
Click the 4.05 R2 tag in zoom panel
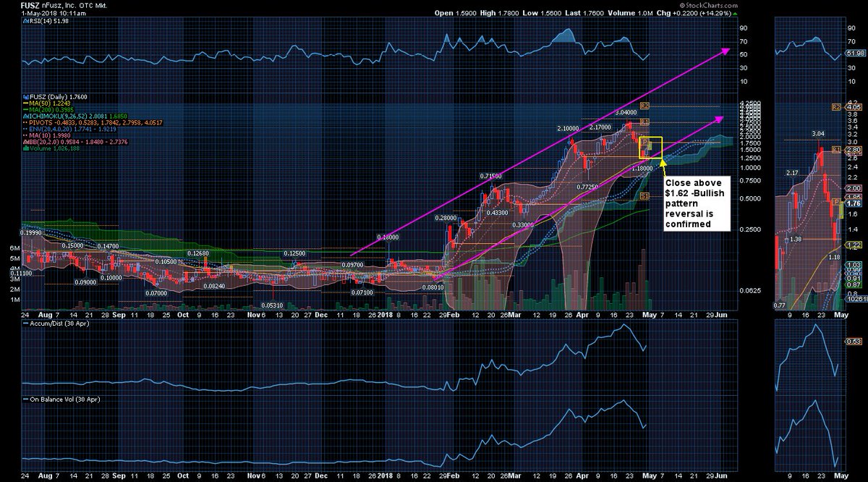(x=852, y=106)
